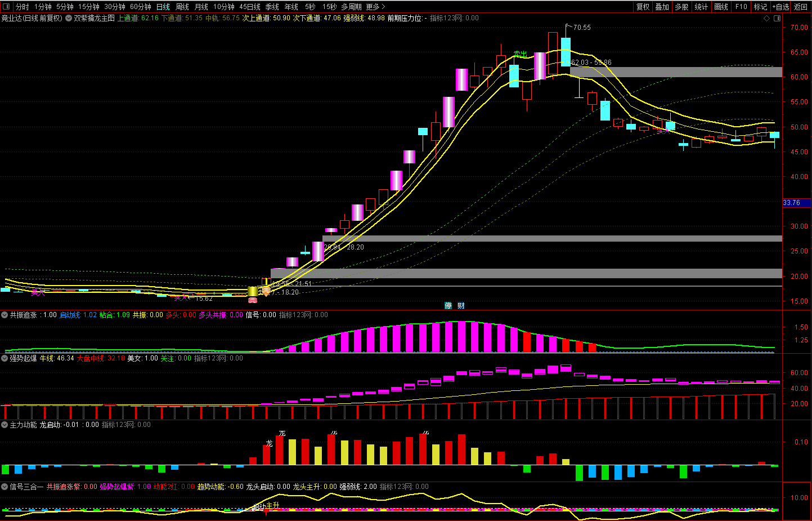Click the diamond icon at chart top-right

766,19
